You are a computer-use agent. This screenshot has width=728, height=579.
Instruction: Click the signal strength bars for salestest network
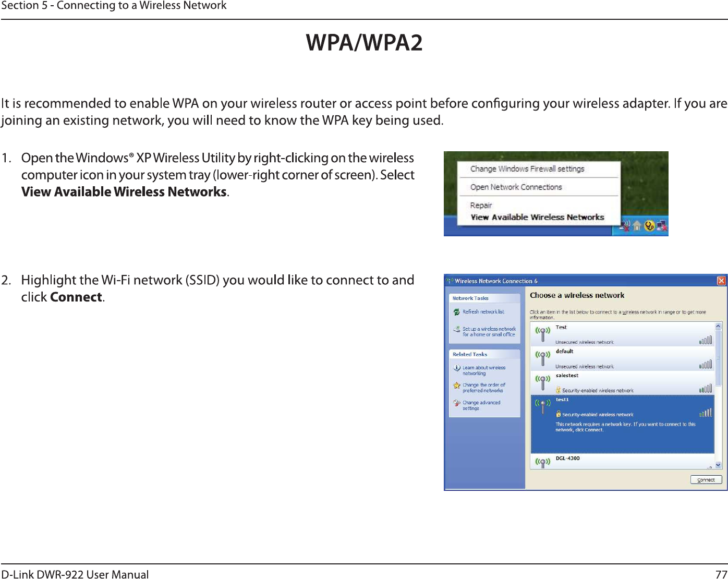[705, 389]
